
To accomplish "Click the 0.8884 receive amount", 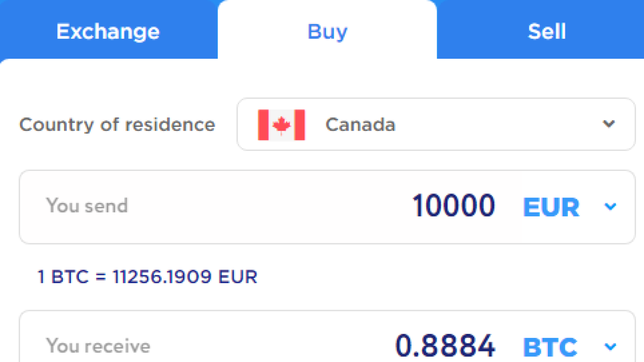I will [445, 346].
